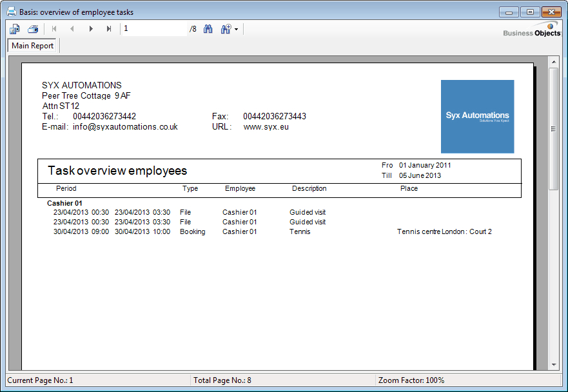Click the Cashier 01 group heading

[65, 203]
